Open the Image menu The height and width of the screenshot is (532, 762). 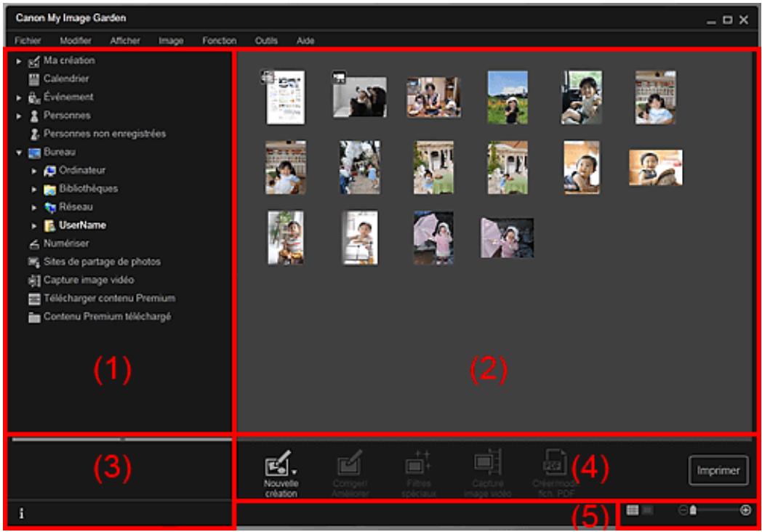click(171, 41)
